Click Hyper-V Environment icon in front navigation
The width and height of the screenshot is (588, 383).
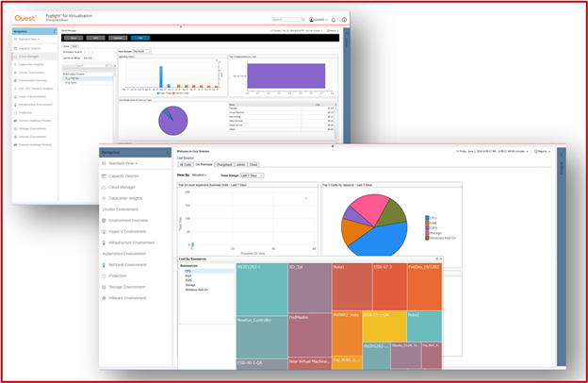pos(105,232)
